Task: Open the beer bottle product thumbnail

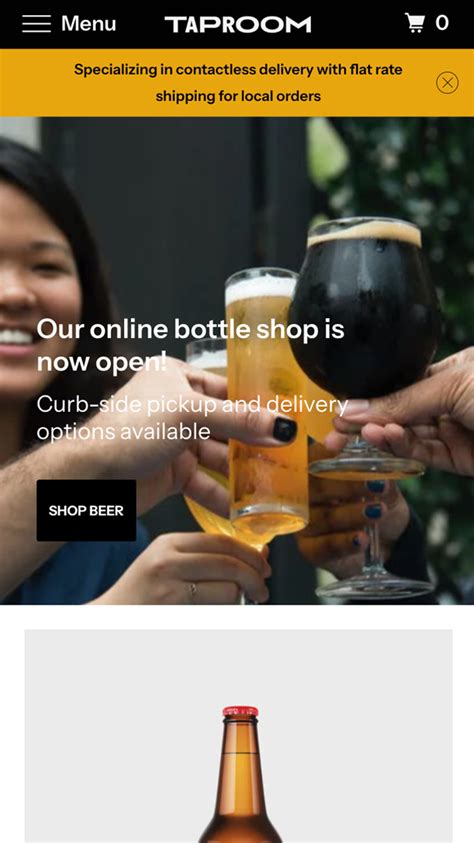Action: (239, 736)
